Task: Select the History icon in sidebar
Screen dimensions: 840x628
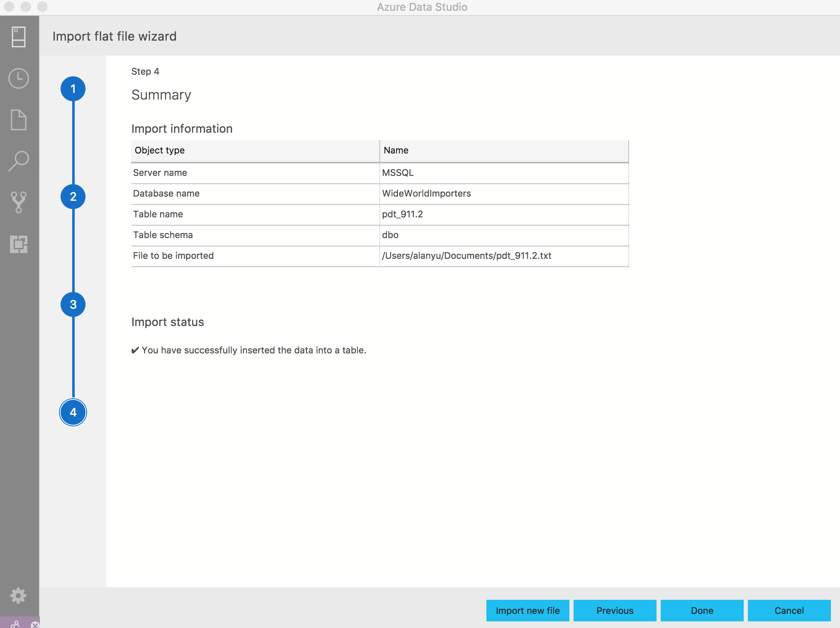Action: 19,79
